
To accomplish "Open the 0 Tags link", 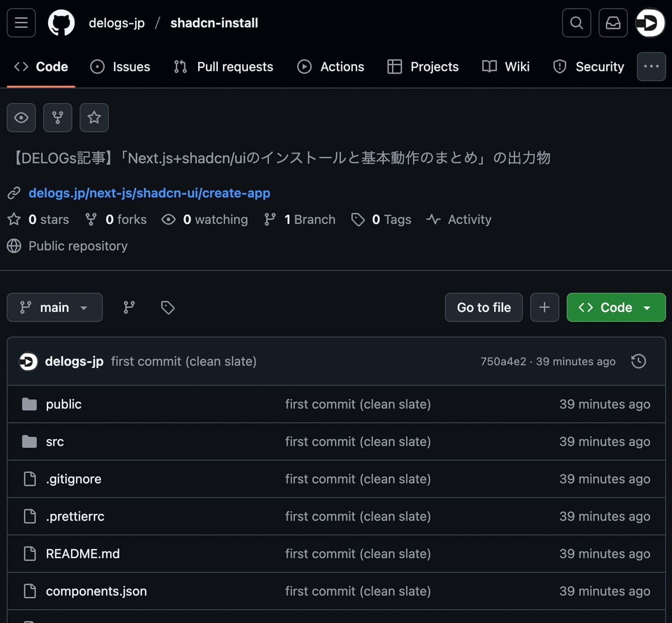I will coord(381,220).
